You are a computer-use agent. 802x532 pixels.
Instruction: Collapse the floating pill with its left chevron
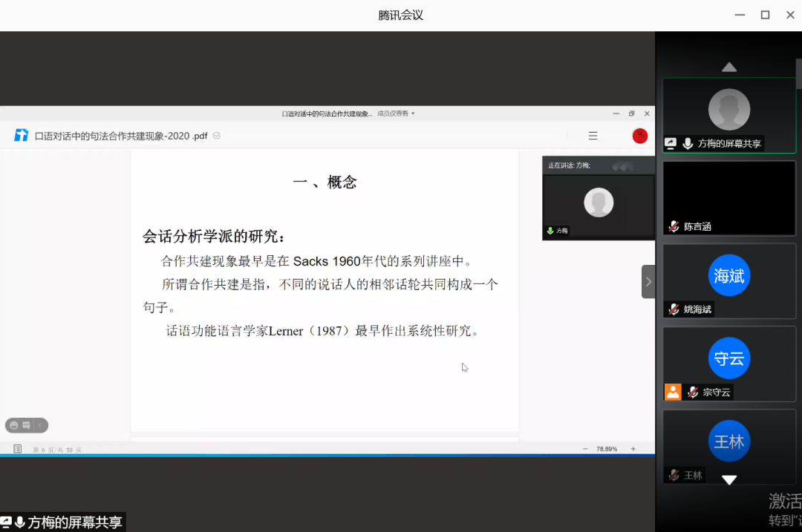point(40,425)
